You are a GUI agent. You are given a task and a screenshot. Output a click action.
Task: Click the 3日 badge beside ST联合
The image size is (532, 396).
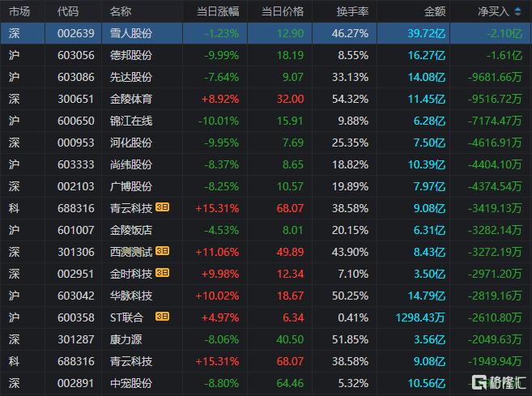pyautogui.click(x=162, y=317)
